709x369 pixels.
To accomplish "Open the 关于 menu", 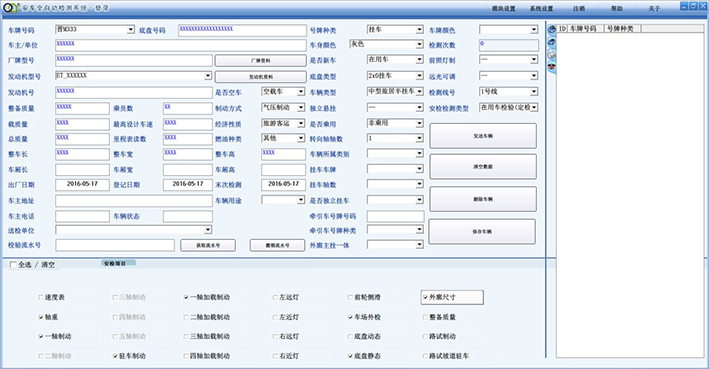I will click(654, 9).
